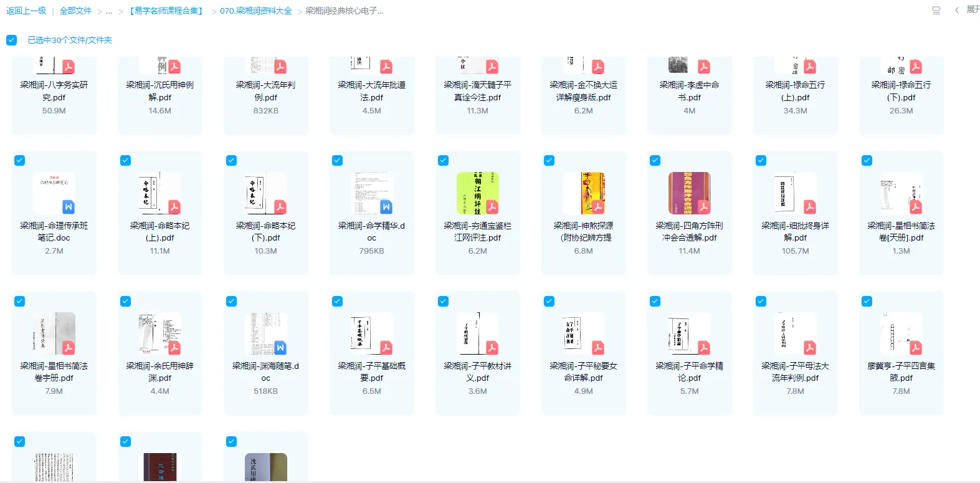The image size is (980, 483).
Task: Open the 梁湘润-命理传承班笔记.doc Word icon
Action: (x=54, y=193)
